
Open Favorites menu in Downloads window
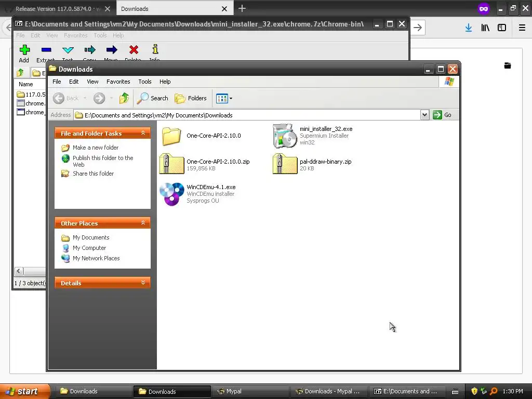(x=118, y=82)
